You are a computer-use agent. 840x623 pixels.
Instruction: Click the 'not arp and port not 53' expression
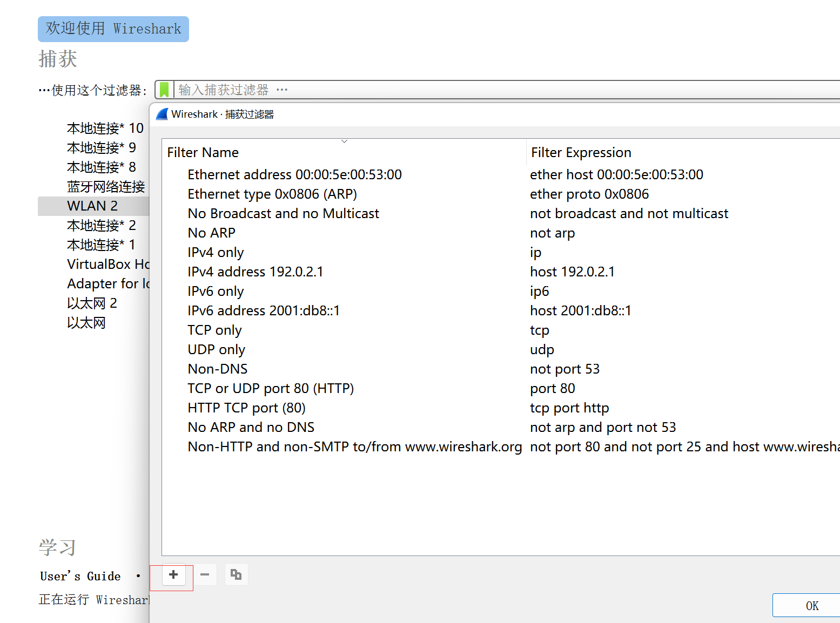[x=603, y=427]
